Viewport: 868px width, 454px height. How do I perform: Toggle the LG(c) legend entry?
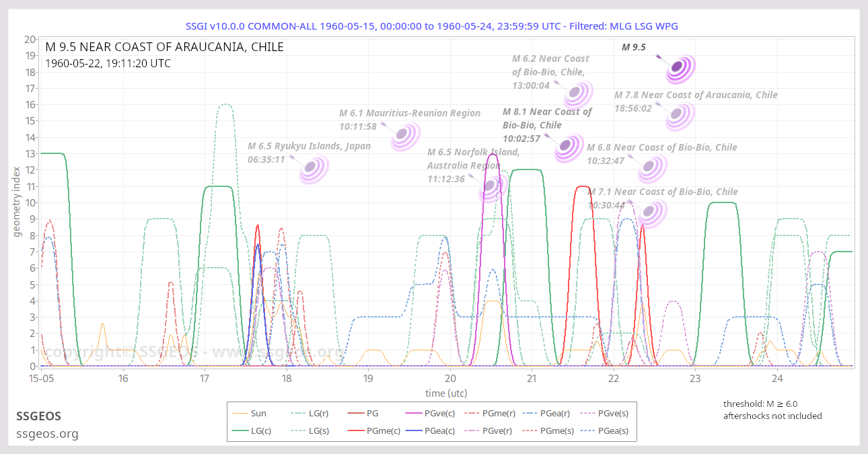[x=252, y=431]
